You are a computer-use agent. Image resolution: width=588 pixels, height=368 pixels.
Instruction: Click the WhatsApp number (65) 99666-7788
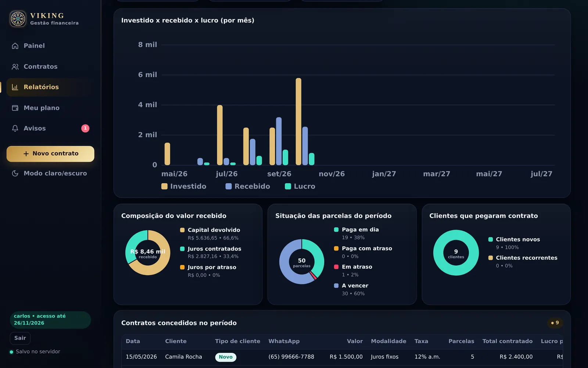pyautogui.click(x=291, y=357)
